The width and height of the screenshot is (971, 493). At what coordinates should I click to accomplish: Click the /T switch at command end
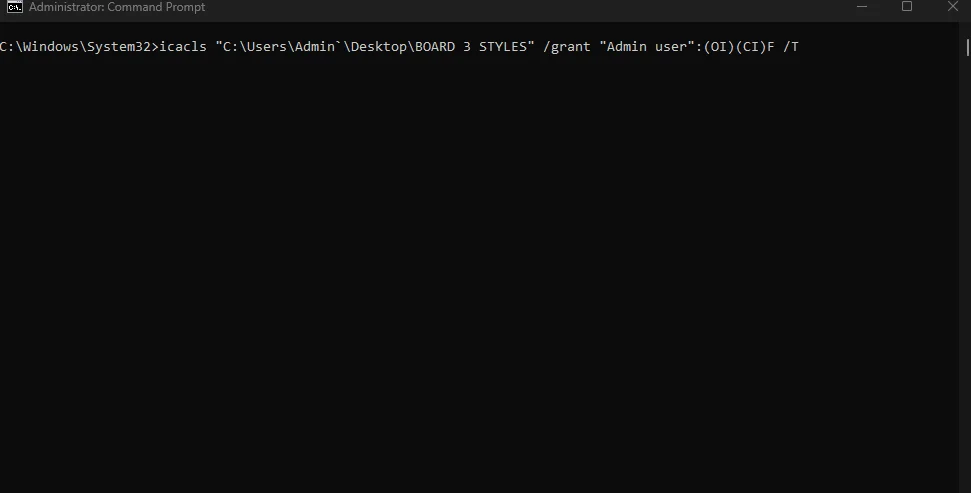pos(791,47)
